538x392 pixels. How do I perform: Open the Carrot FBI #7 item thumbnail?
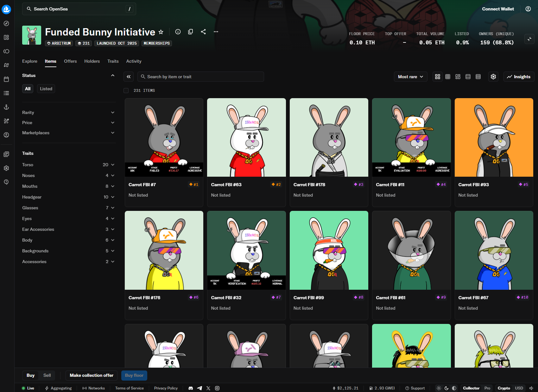pyautogui.click(x=164, y=137)
